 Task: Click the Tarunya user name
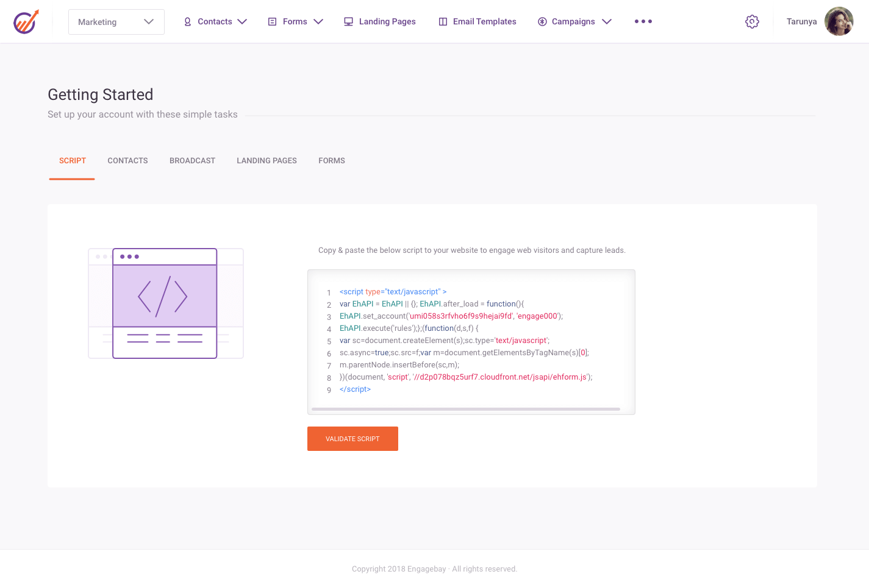point(801,21)
